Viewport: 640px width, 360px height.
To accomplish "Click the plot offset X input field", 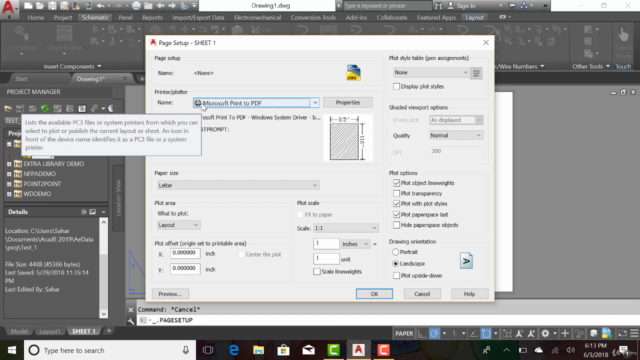I will click(185, 253).
